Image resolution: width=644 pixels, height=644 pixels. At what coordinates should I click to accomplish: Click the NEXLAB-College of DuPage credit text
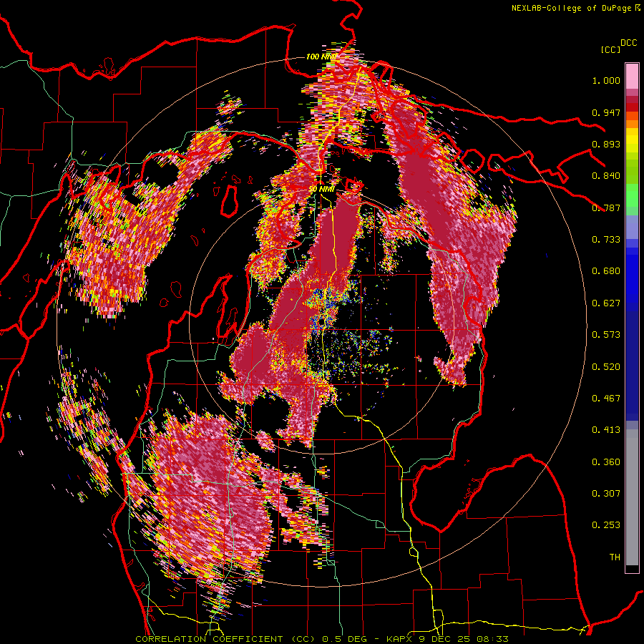point(571,8)
